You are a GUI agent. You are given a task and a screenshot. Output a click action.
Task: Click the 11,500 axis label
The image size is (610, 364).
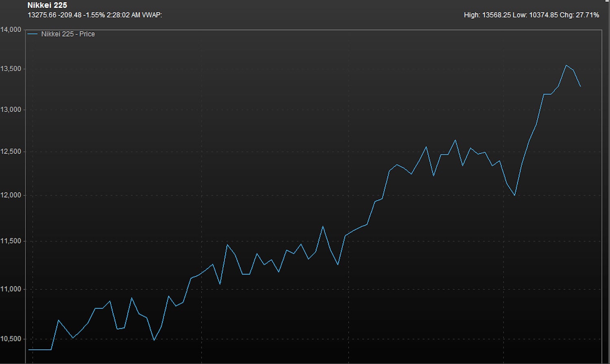point(11,241)
